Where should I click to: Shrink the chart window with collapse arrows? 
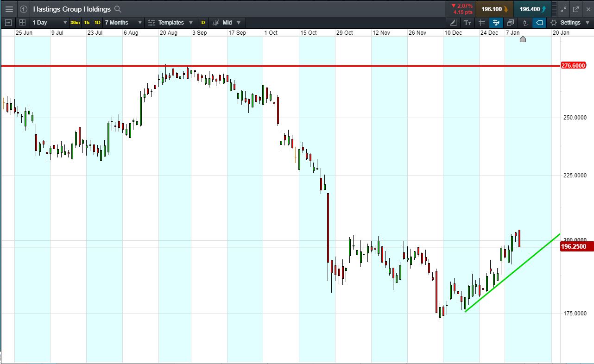tap(563, 9)
